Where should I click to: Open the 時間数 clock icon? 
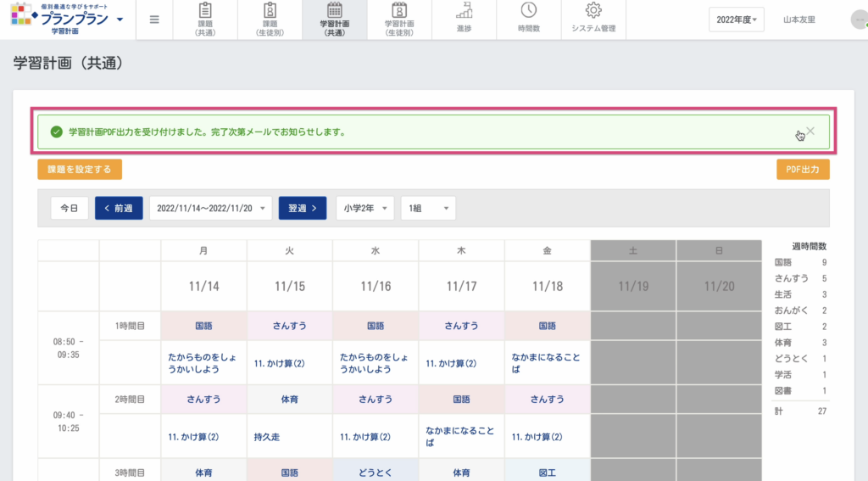528,11
